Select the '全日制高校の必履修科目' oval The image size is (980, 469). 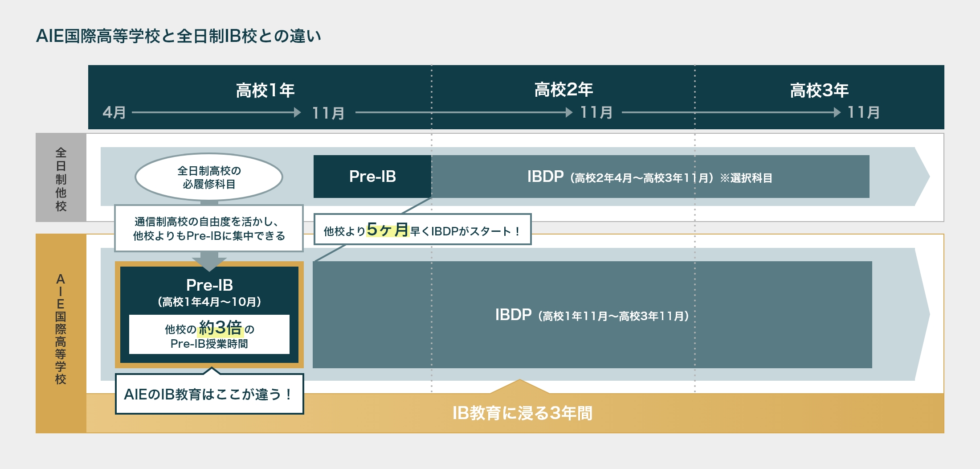click(209, 177)
